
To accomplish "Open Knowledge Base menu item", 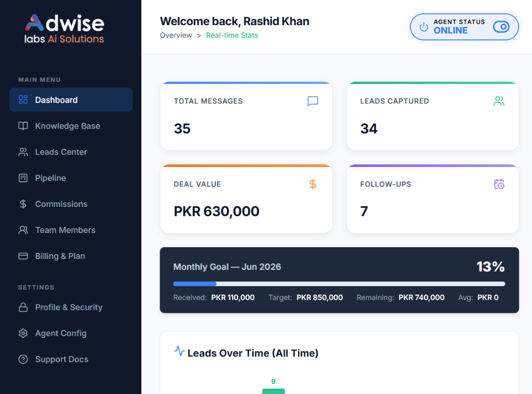I will click(71, 126).
